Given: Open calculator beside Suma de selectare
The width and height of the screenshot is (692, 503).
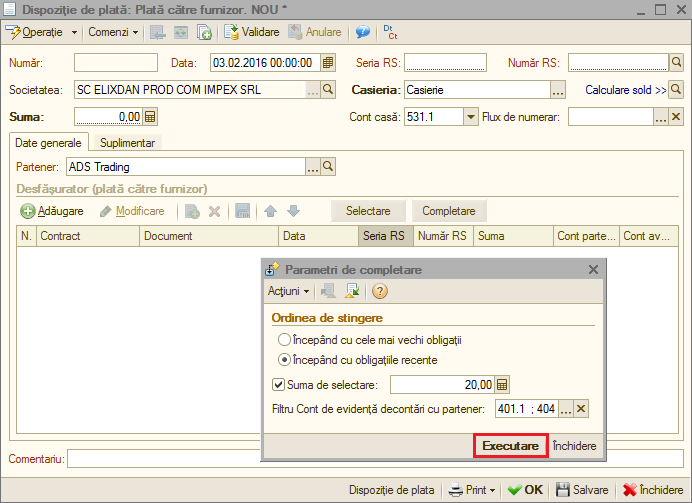Looking at the screenshot, I should point(502,385).
